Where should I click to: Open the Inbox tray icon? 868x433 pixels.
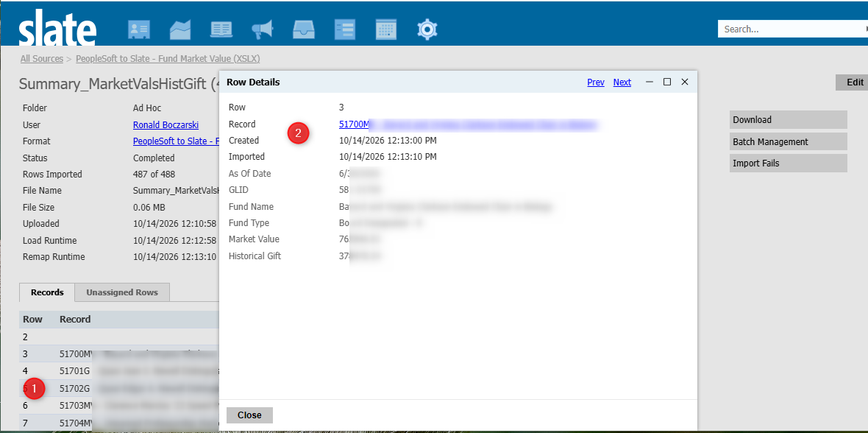[304, 29]
